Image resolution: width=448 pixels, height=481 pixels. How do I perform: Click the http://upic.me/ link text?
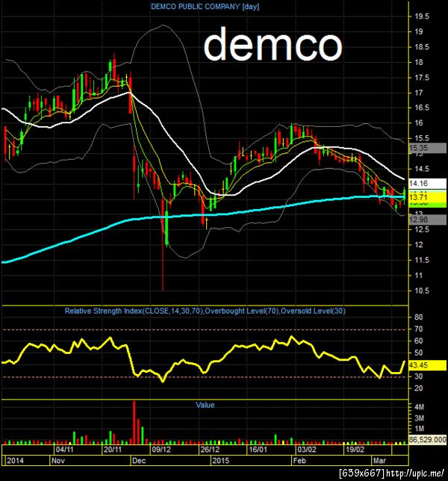tap(415, 473)
